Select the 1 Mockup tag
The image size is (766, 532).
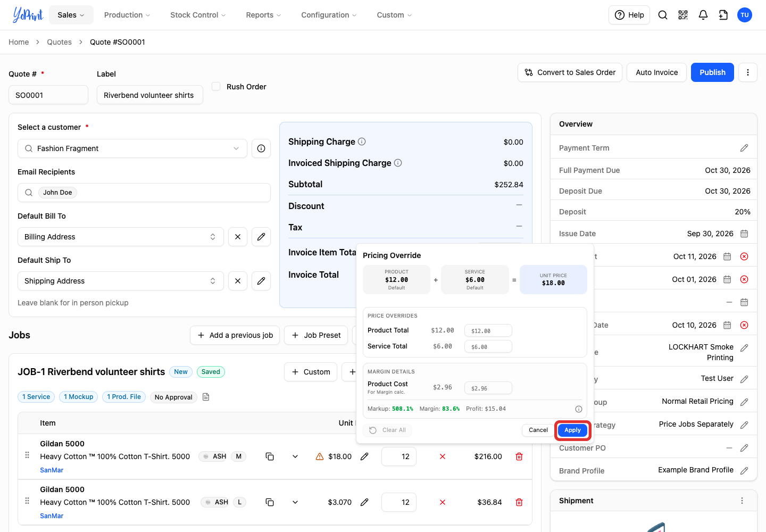tap(79, 397)
